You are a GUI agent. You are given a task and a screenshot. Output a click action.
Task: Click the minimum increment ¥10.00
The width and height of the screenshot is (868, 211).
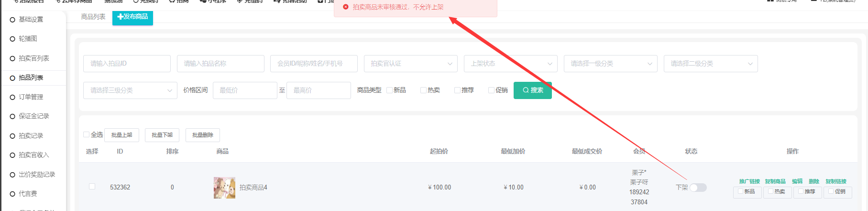click(x=514, y=188)
